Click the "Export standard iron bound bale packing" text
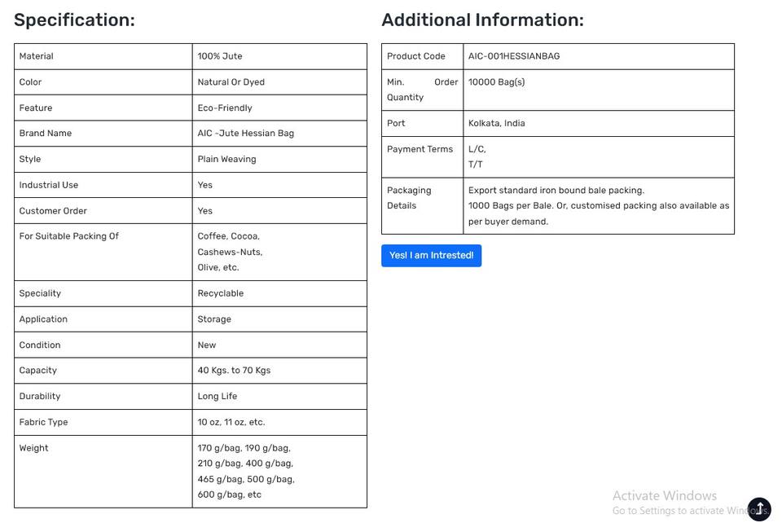This screenshot has height=532, width=782. click(x=556, y=191)
